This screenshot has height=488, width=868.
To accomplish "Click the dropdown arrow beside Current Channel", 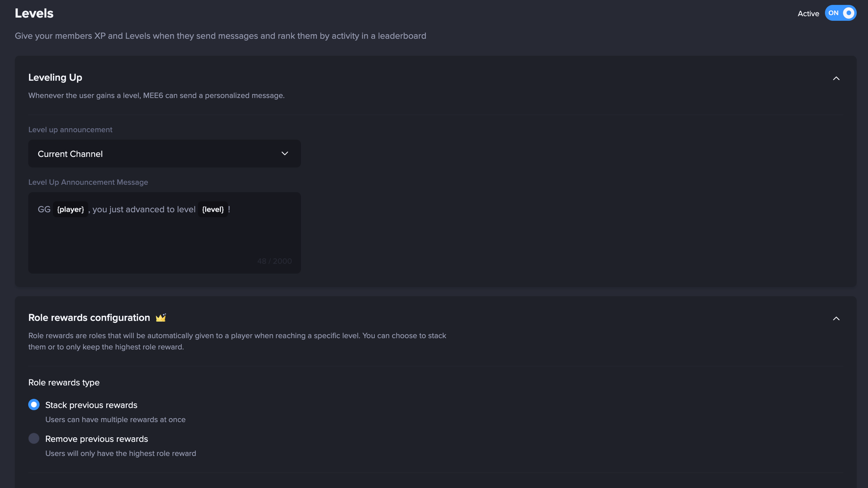I will point(285,154).
